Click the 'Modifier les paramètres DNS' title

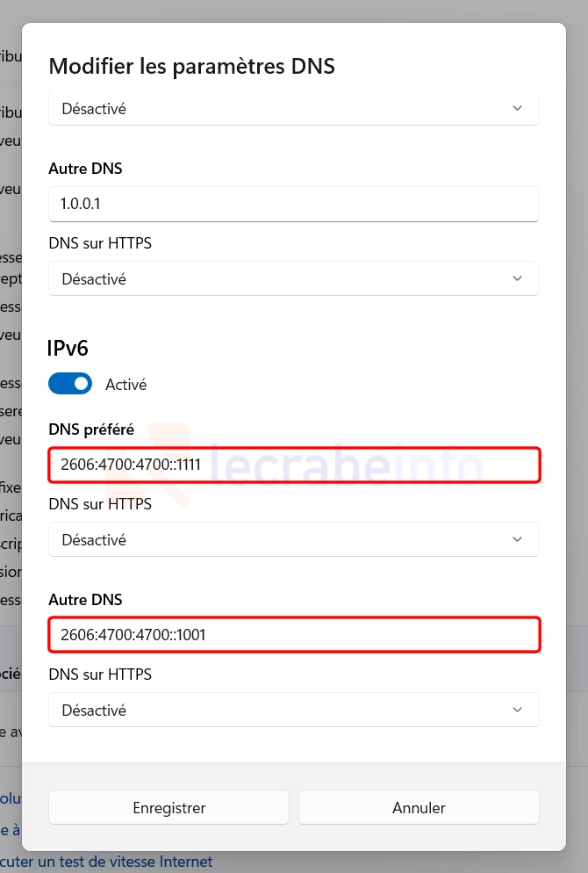click(x=191, y=66)
